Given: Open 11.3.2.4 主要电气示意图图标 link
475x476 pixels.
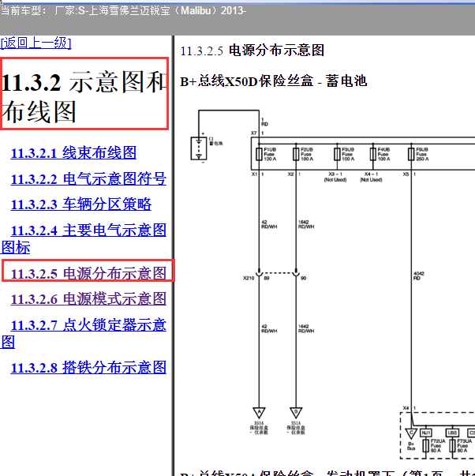Looking at the screenshot, I should [x=84, y=238].
